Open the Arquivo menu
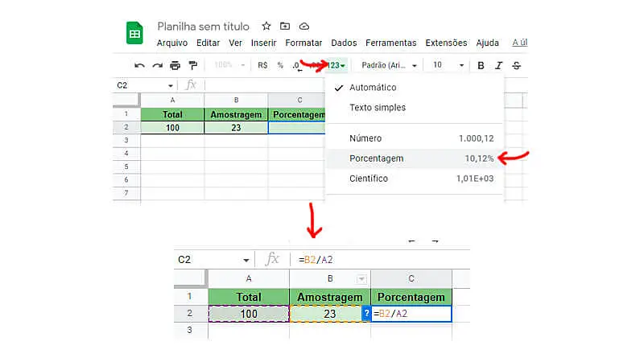The height and width of the screenshot is (362, 644). pos(172,43)
